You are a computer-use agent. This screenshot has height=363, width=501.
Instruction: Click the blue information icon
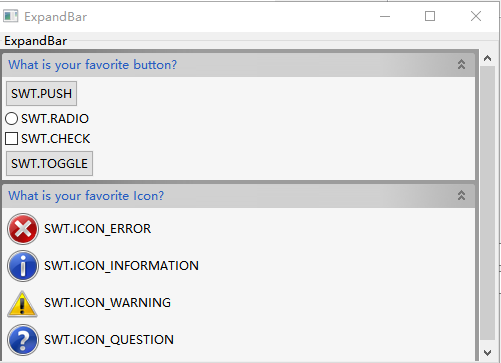(23, 266)
